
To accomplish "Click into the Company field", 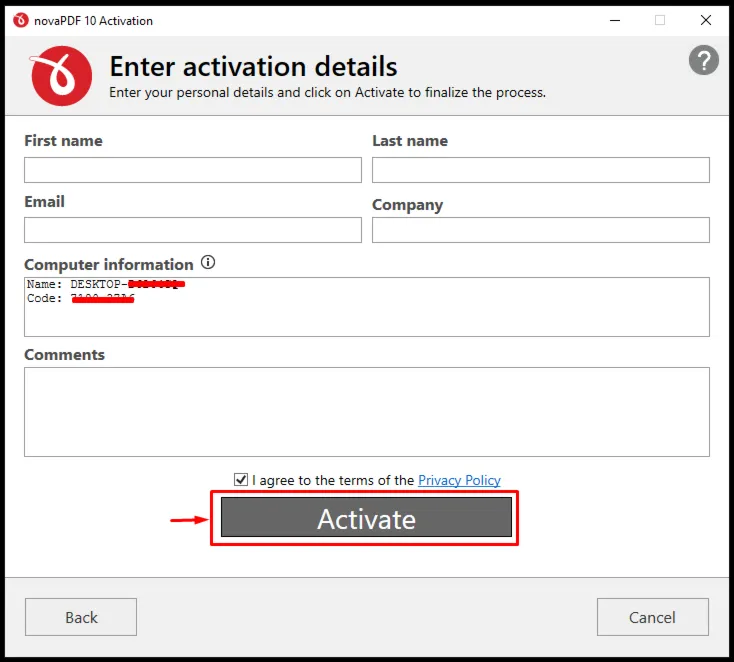I will point(541,230).
